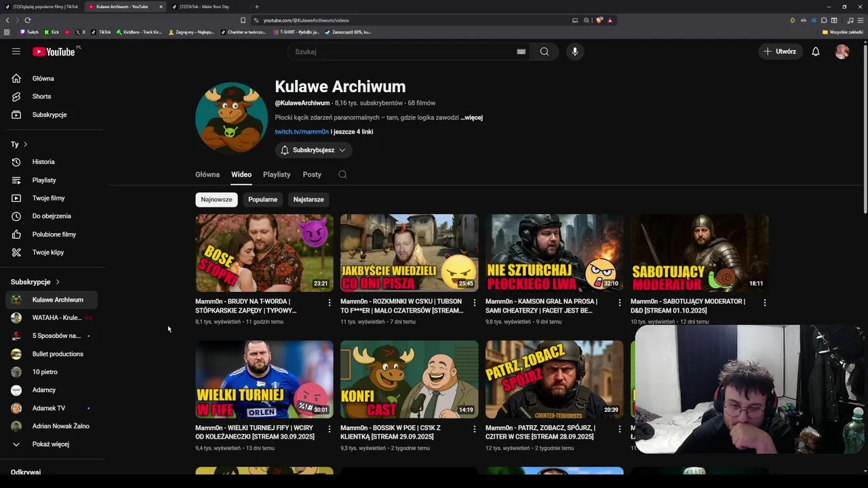The image size is (868, 488).
Task: Open the YouTube guide hamburger menu
Action: (x=16, y=52)
